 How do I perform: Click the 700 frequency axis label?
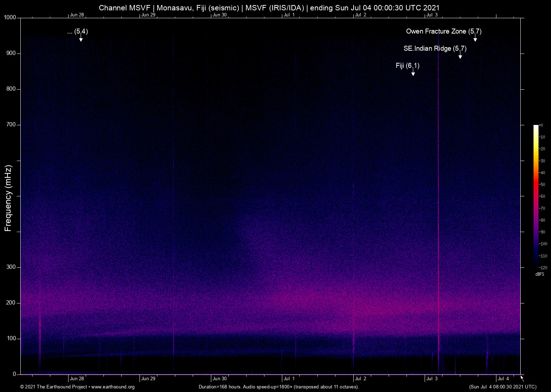coord(11,125)
